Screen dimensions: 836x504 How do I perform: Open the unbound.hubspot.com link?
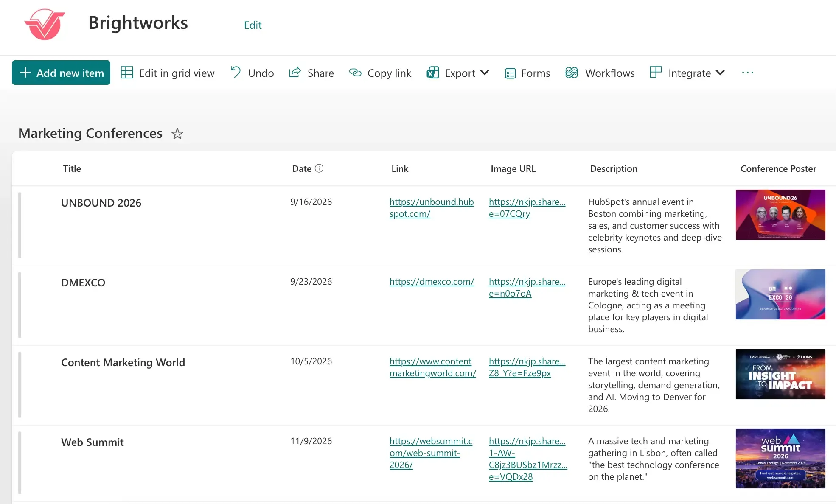coord(432,207)
